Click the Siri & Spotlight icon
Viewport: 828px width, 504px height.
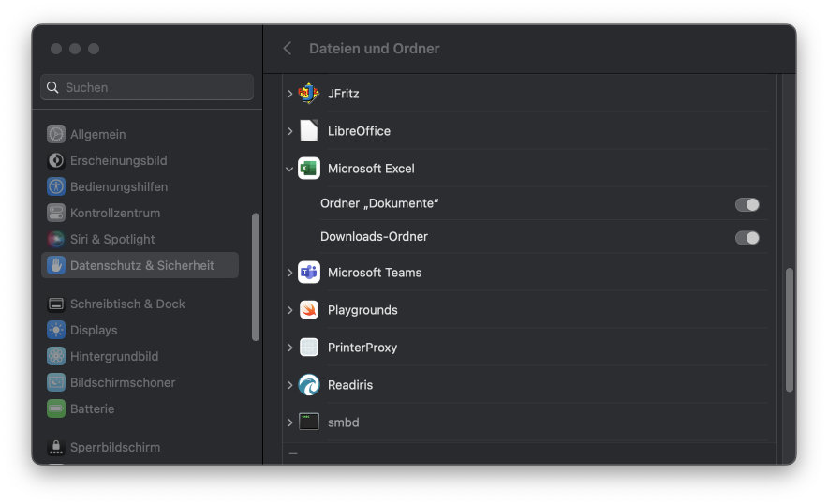click(56, 239)
